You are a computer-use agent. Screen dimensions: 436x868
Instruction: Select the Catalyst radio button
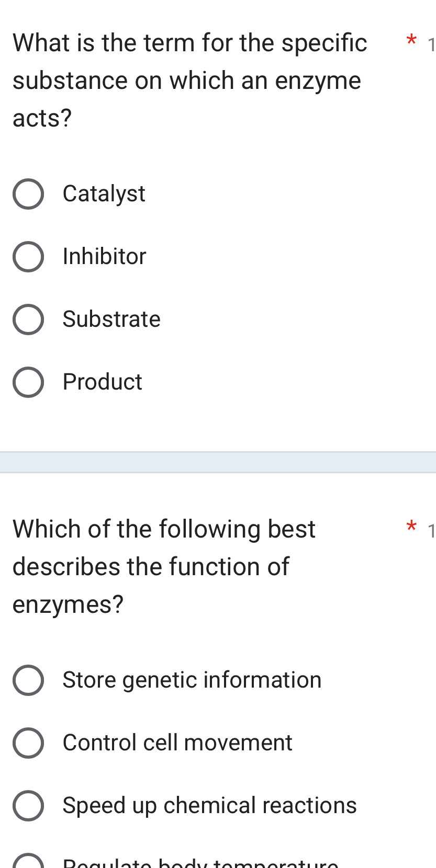click(29, 194)
